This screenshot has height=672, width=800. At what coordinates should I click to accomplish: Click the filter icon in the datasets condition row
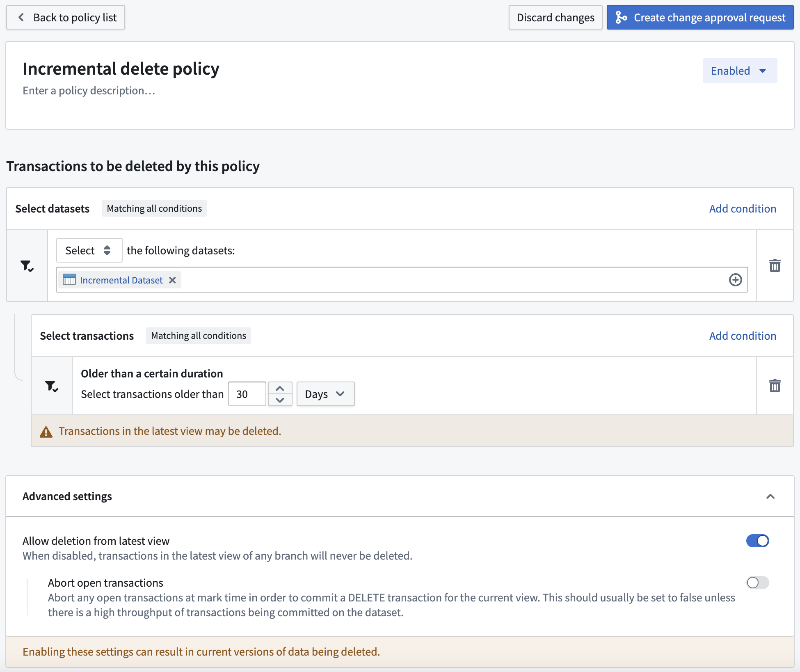(27, 265)
